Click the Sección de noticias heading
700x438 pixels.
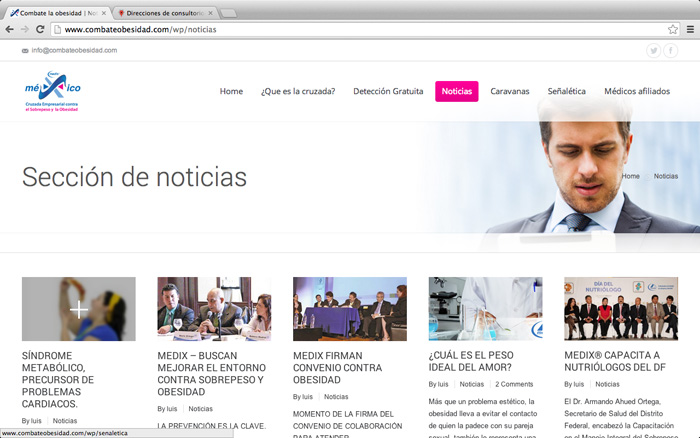[x=134, y=177]
